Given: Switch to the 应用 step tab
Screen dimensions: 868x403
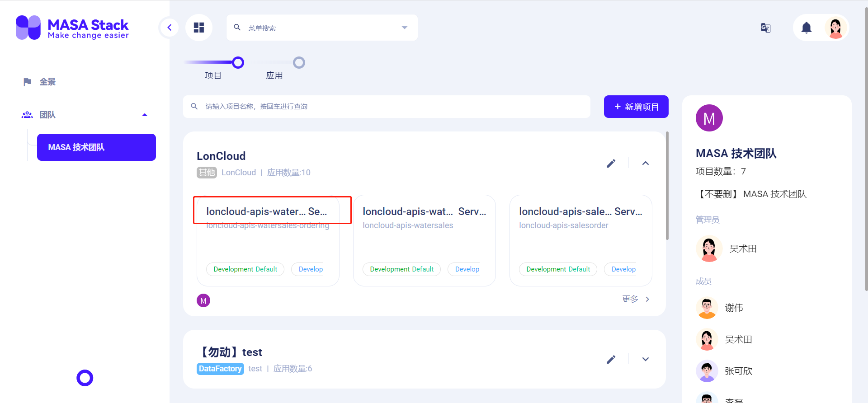Looking at the screenshot, I should click(299, 62).
